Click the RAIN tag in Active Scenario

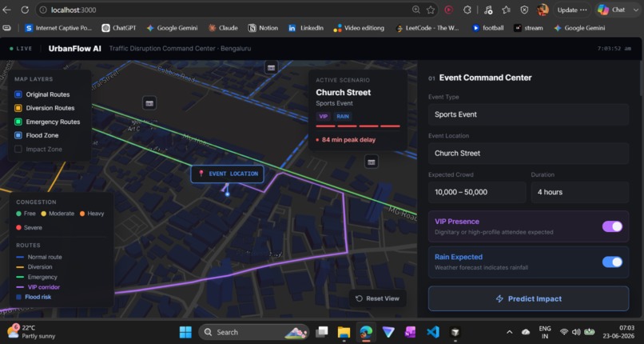pyautogui.click(x=343, y=116)
